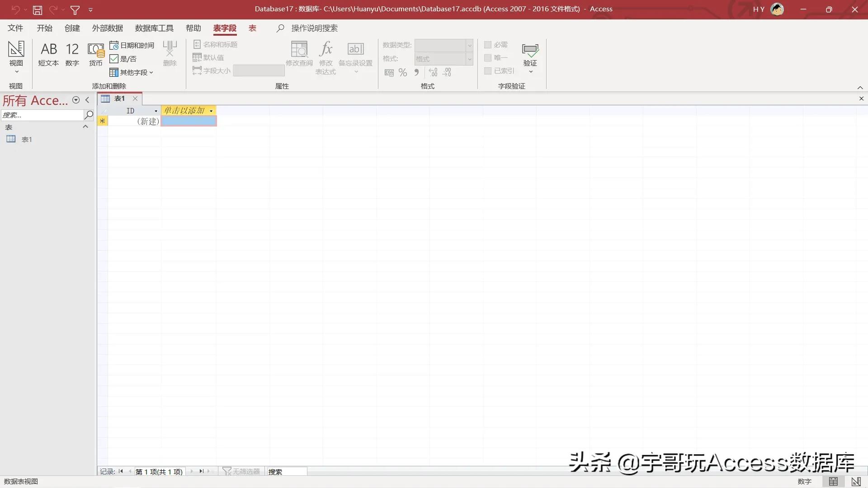Open the 文件 menu
Screen dimensions: 868x488
click(x=15, y=28)
